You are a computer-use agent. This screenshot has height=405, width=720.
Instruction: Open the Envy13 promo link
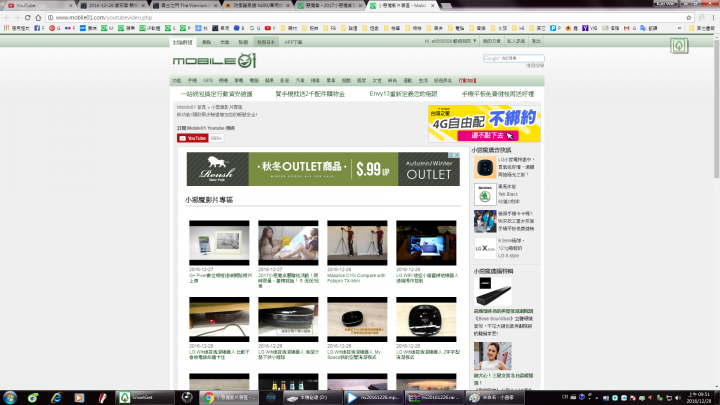coord(403,94)
